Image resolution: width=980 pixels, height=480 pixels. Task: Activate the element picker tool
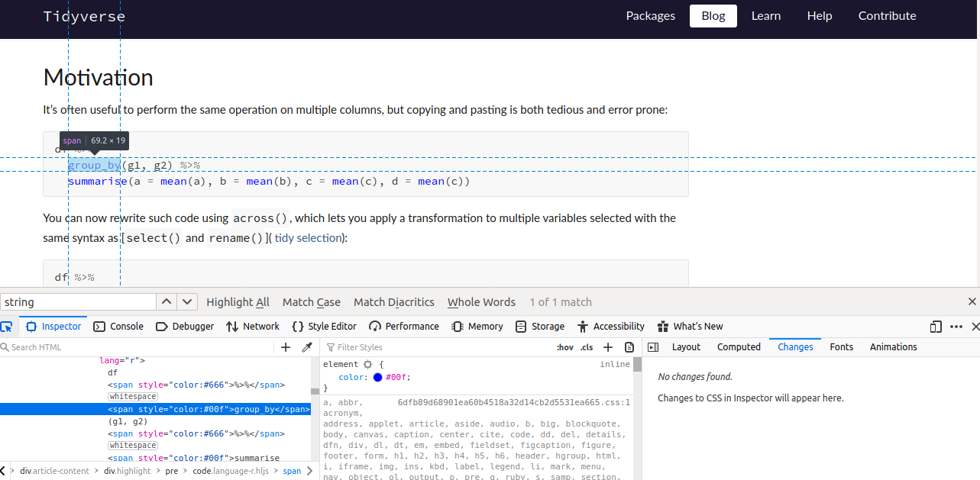pos(8,326)
